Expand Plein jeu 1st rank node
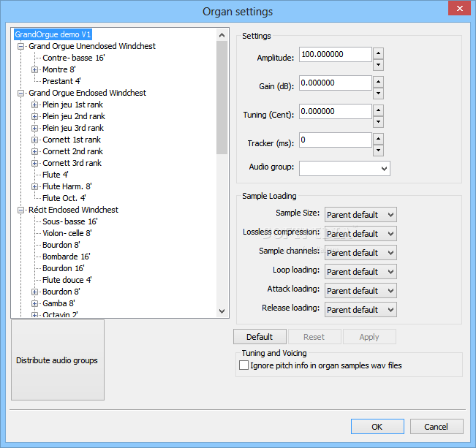 (x=34, y=105)
